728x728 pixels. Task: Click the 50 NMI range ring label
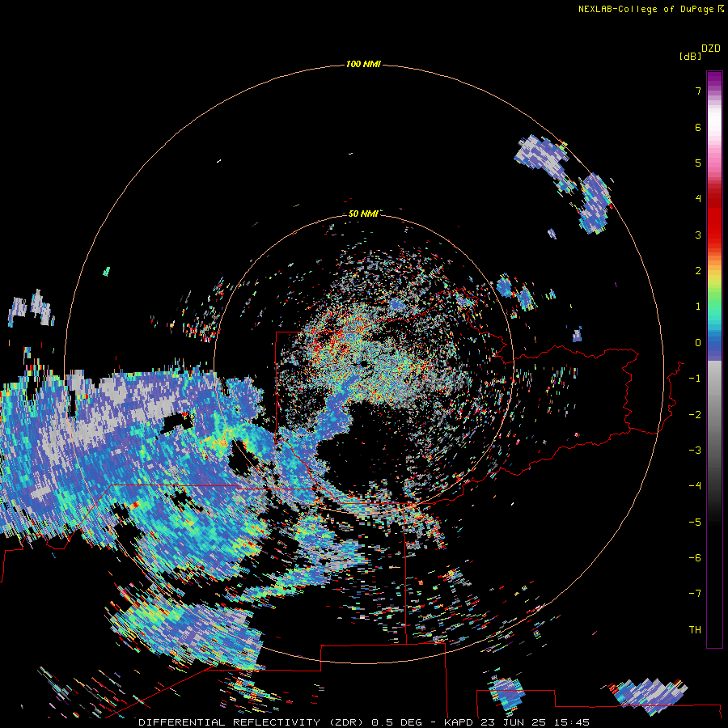point(363,214)
